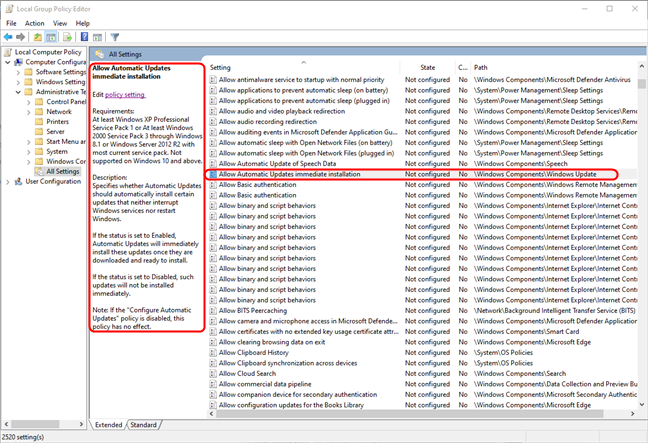Select Allow audio and video playback redirection

point(281,111)
